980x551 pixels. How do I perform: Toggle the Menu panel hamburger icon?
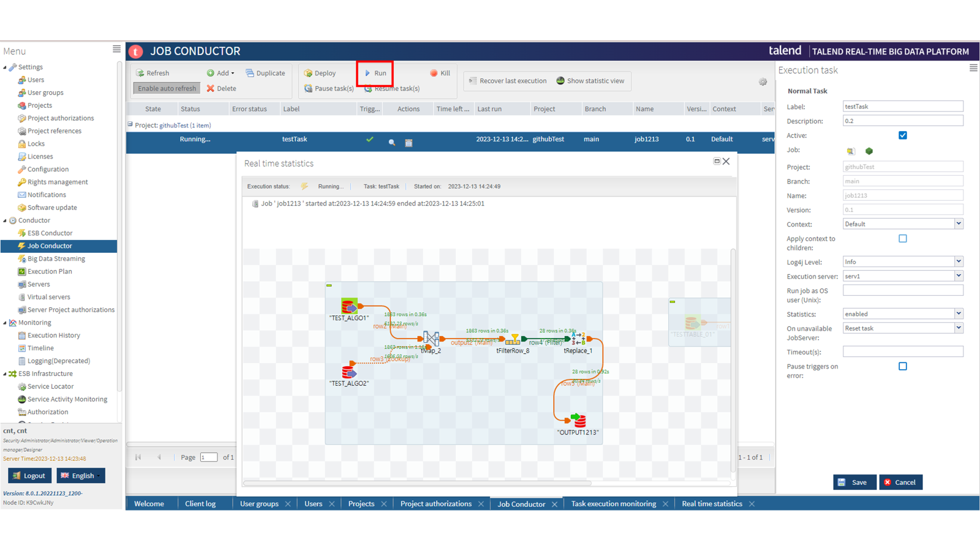(x=116, y=49)
